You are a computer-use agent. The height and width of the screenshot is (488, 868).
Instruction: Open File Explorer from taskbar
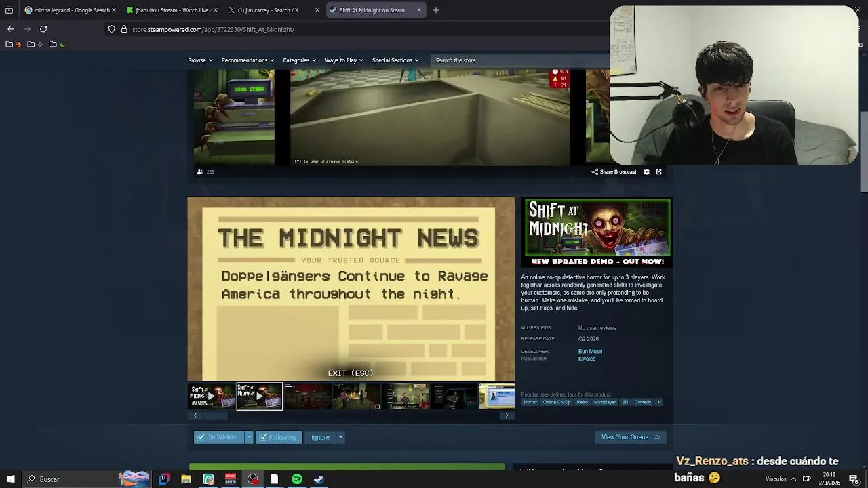186,479
